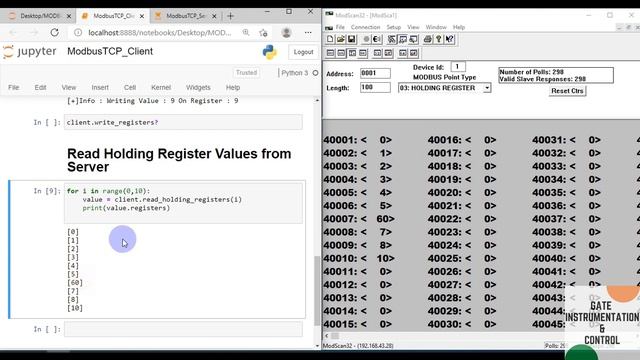640x360 pixels.
Task: Click the Length input field in ModScan32
Action: (x=375, y=87)
